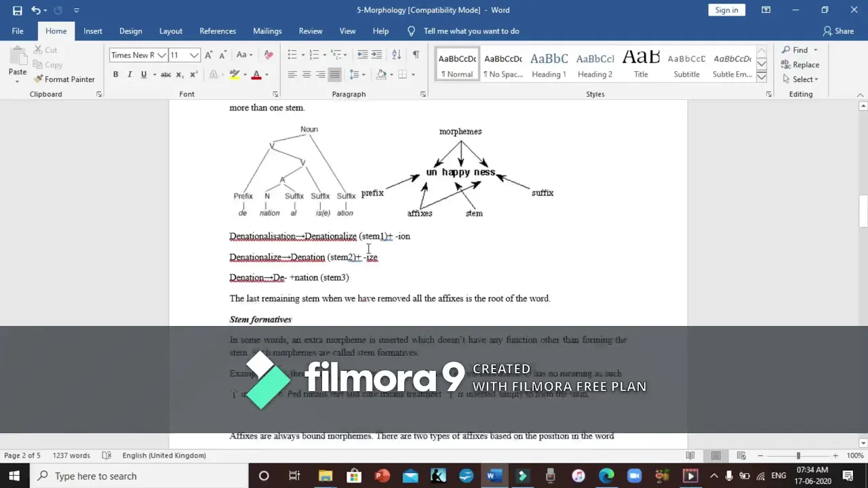Open the Paragraph dialog launcher

pyautogui.click(x=423, y=94)
